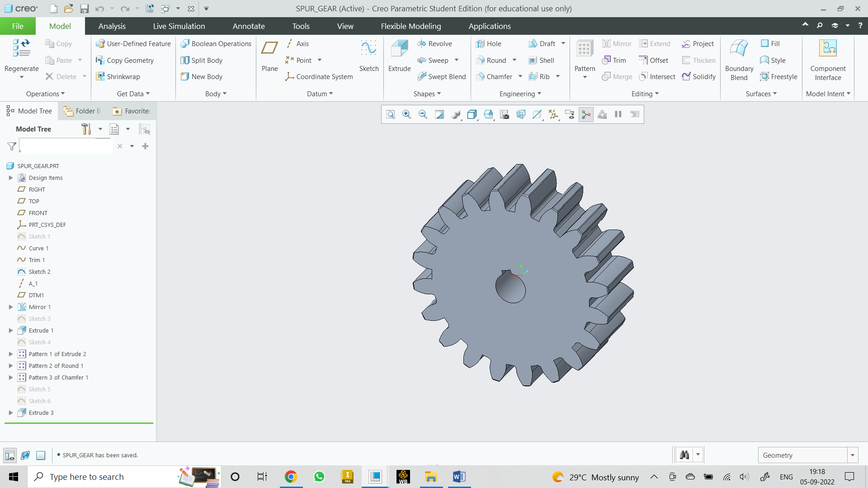Click the binoculars Find icon
The image size is (868, 488).
tap(684, 455)
